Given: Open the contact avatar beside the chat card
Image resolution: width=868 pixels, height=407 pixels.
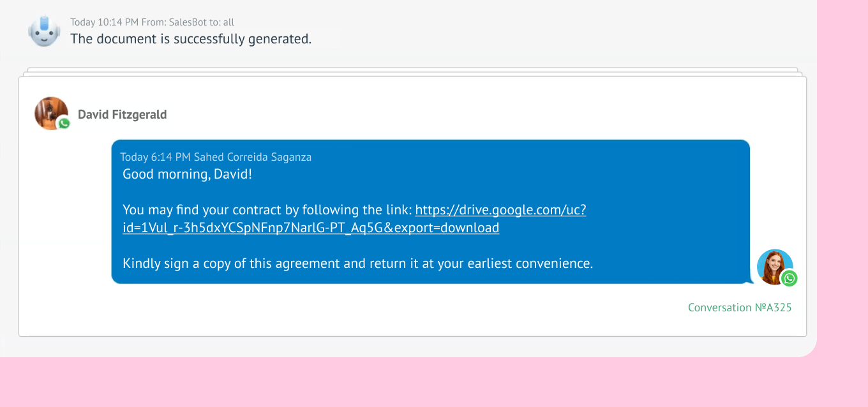Looking at the screenshot, I should 50,113.
